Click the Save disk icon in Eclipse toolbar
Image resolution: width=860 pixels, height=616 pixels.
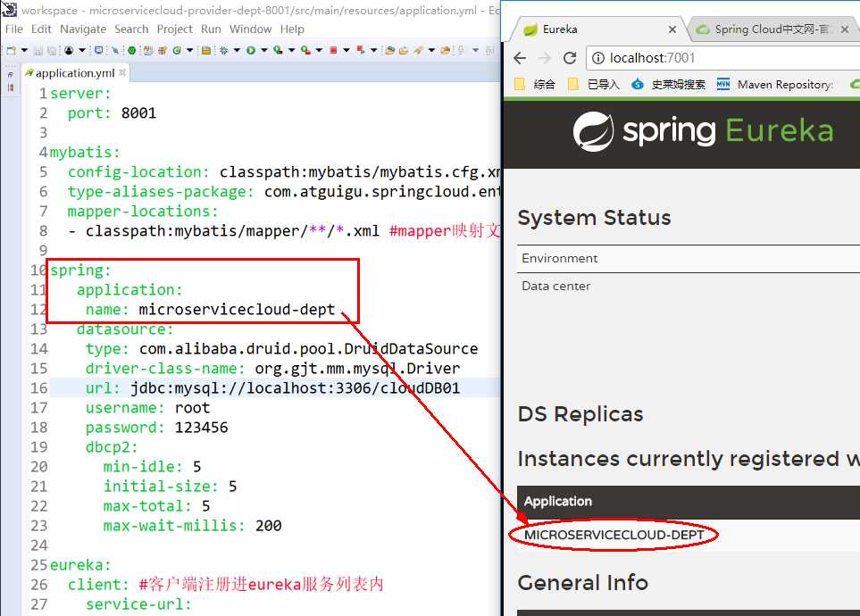[x=38, y=51]
